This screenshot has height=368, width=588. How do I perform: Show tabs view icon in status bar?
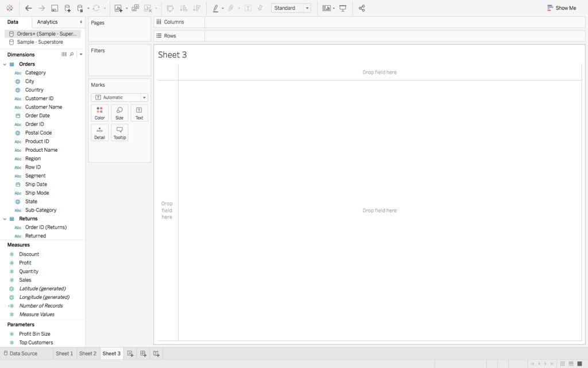tap(580, 363)
